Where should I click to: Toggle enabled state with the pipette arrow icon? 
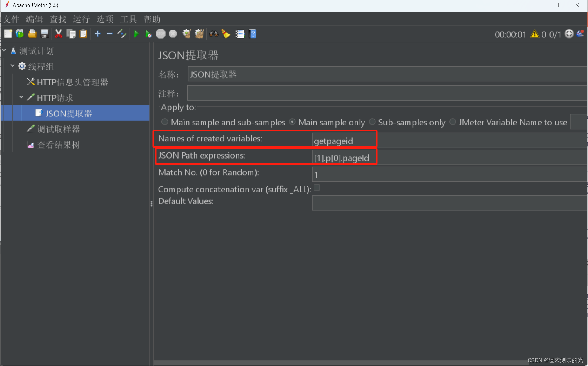pyautogui.click(x=122, y=34)
